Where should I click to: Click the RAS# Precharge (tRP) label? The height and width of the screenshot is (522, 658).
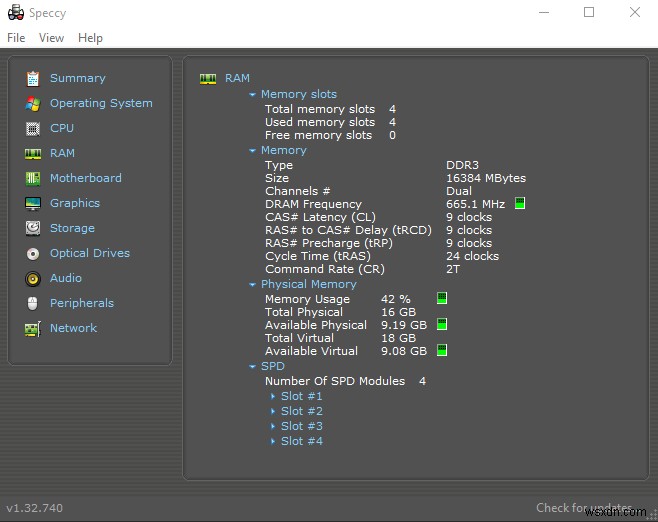click(x=329, y=243)
